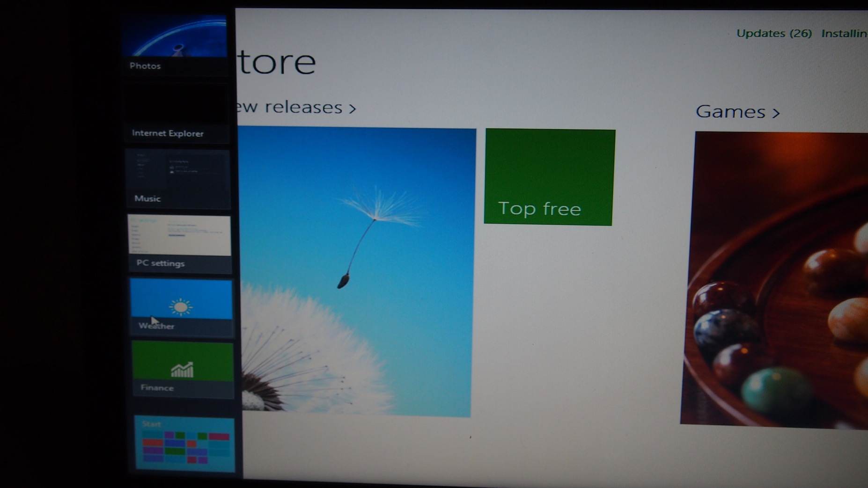Click the PC settings label
Screen dimensions: 868x488
(161, 263)
